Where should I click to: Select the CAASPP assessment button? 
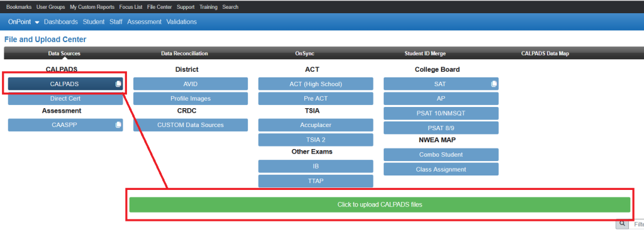tap(65, 125)
